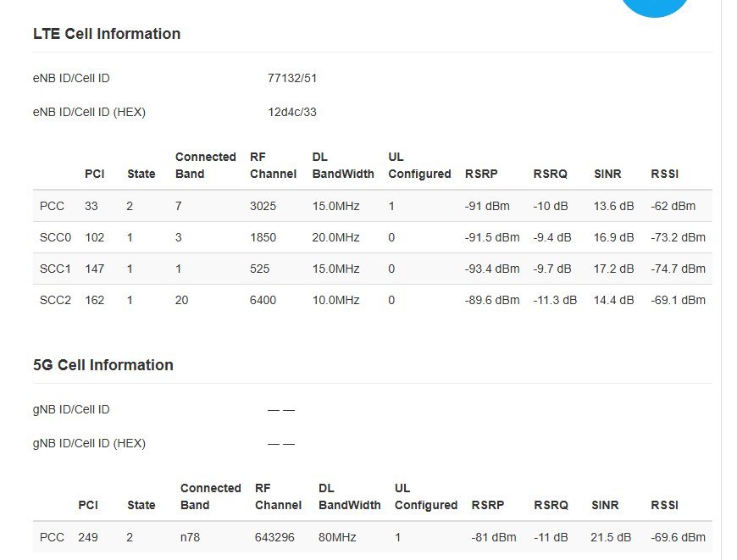Screen dimensions: 737x560
Task: Click the SINR column header in LTE table
Action: 607,174
